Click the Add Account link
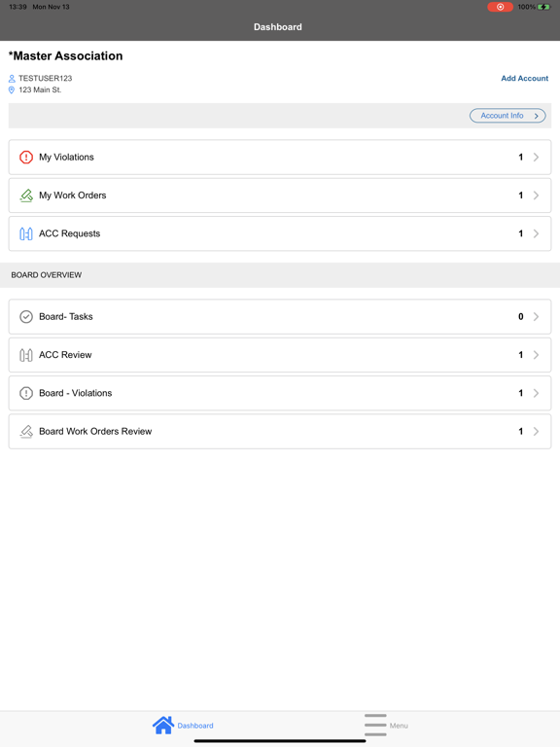 coord(524,78)
